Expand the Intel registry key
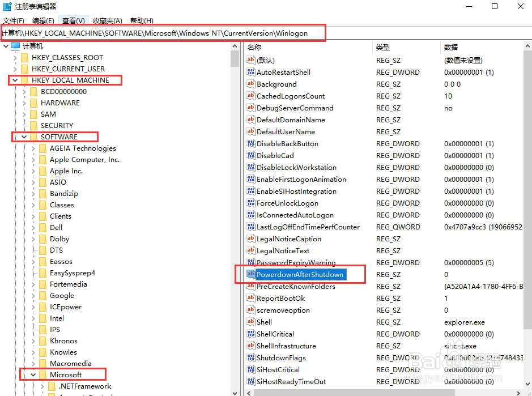The height and width of the screenshot is (396, 532). click(x=33, y=318)
